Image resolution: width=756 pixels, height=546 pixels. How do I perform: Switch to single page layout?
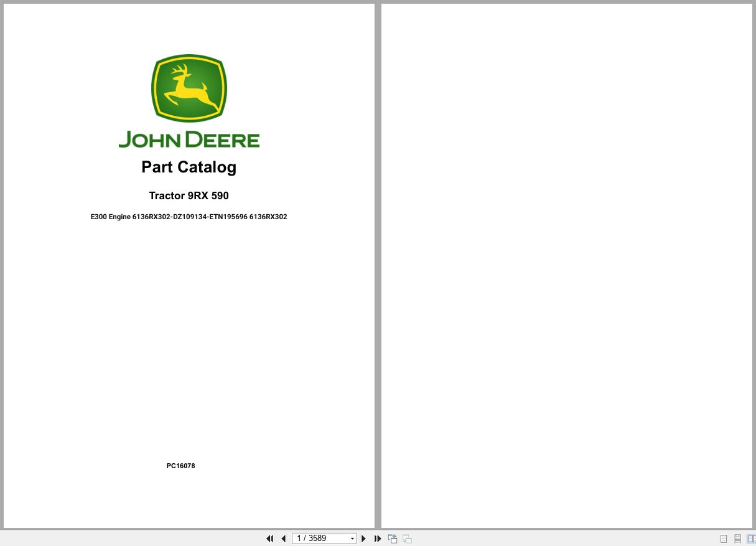coord(724,539)
